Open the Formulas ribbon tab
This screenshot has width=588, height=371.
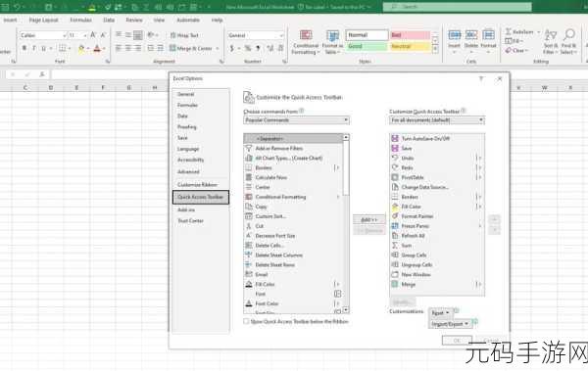click(x=80, y=20)
